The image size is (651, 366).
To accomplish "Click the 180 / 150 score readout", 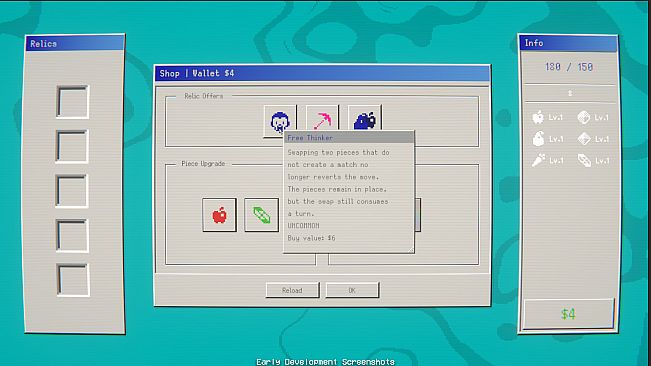I will tap(569, 67).
